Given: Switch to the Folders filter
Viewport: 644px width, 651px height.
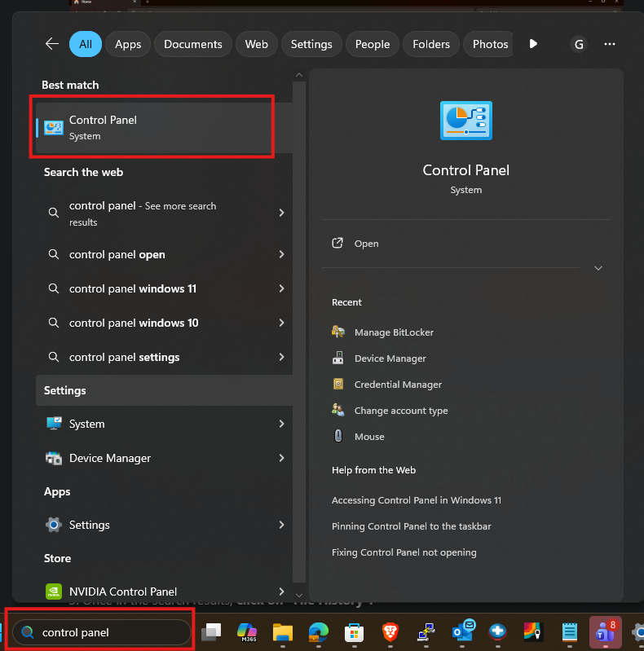Looking at the screenshot, I should (431, 44).
